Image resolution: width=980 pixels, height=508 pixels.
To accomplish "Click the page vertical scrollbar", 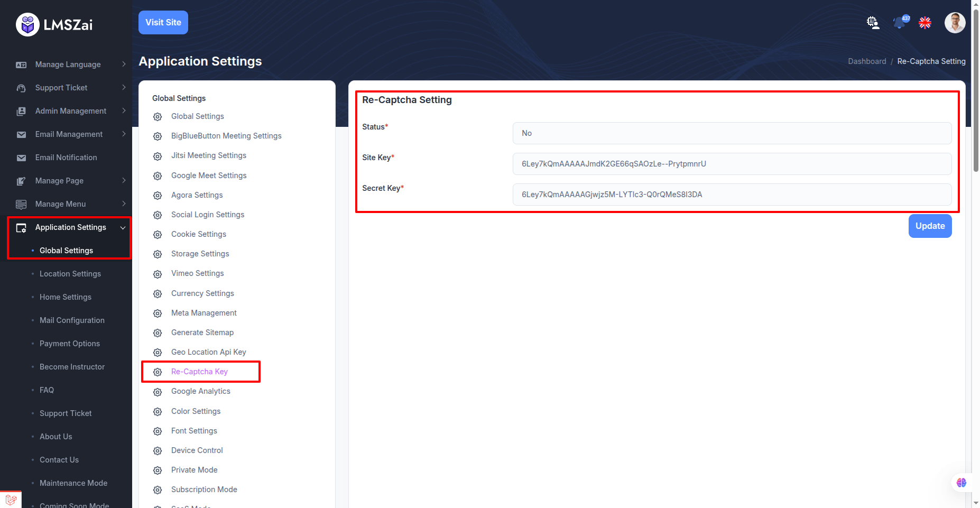I will (x=976, y=90).
